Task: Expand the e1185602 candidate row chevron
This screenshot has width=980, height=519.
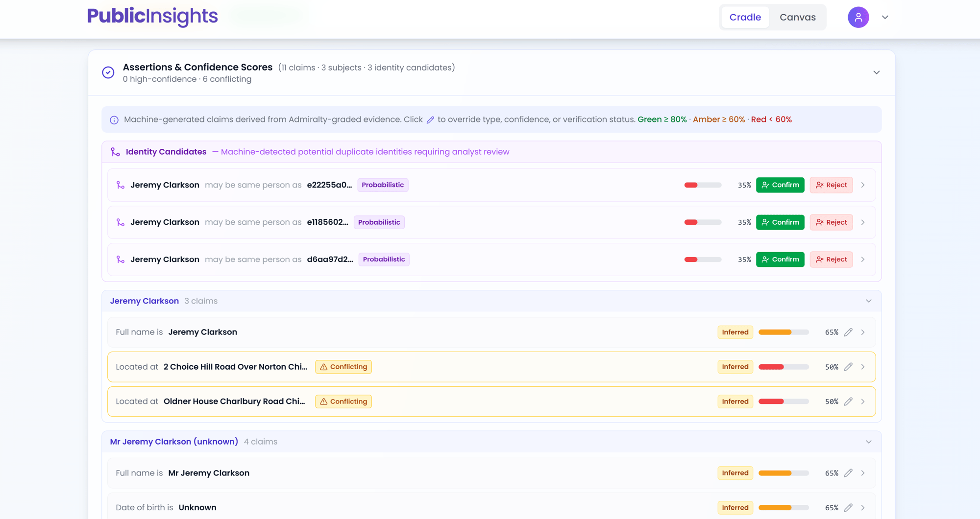Action: coord(863,222)
